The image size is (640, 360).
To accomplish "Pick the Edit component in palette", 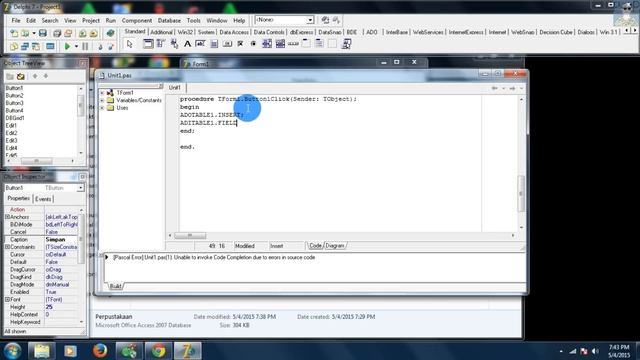I will click(x=200, y=44).
